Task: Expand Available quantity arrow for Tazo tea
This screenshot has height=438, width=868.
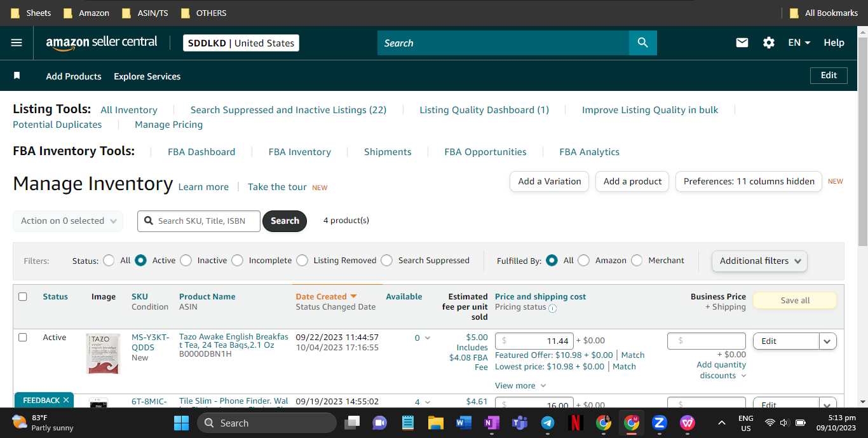Action: pyautogui.click(x=427, y=338)
